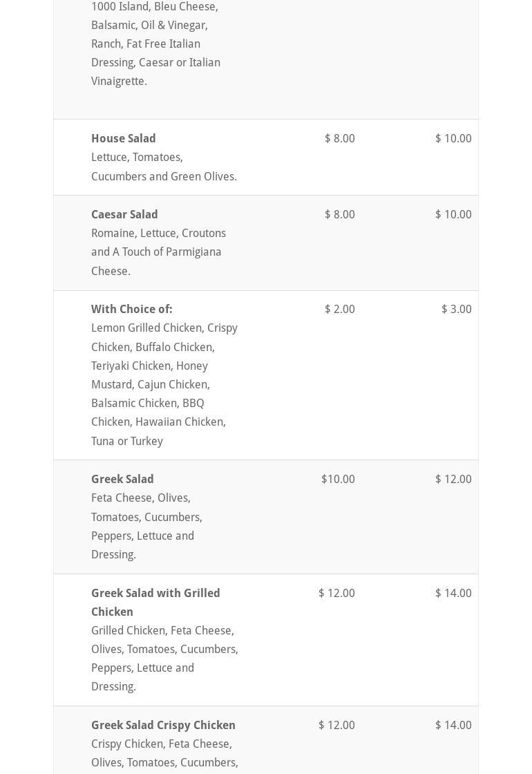Pick the $10.00 Greek Salad price
532x774 pixels.
click(338, 479)
